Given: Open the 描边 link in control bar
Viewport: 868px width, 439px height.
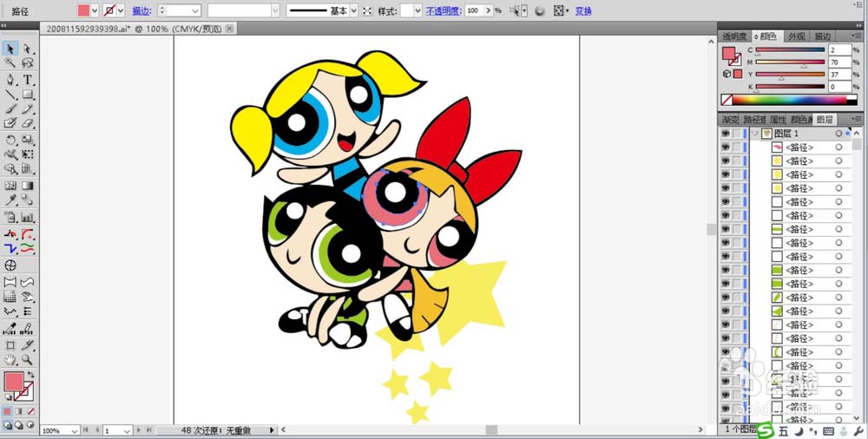Looking at the screenshot, I should coord(141,10).
